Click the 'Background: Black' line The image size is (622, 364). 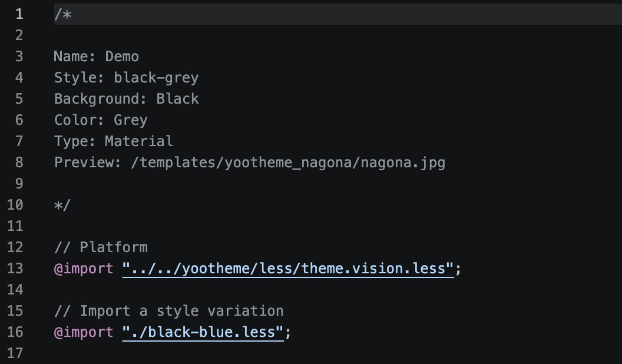click(x=126, y=99)
